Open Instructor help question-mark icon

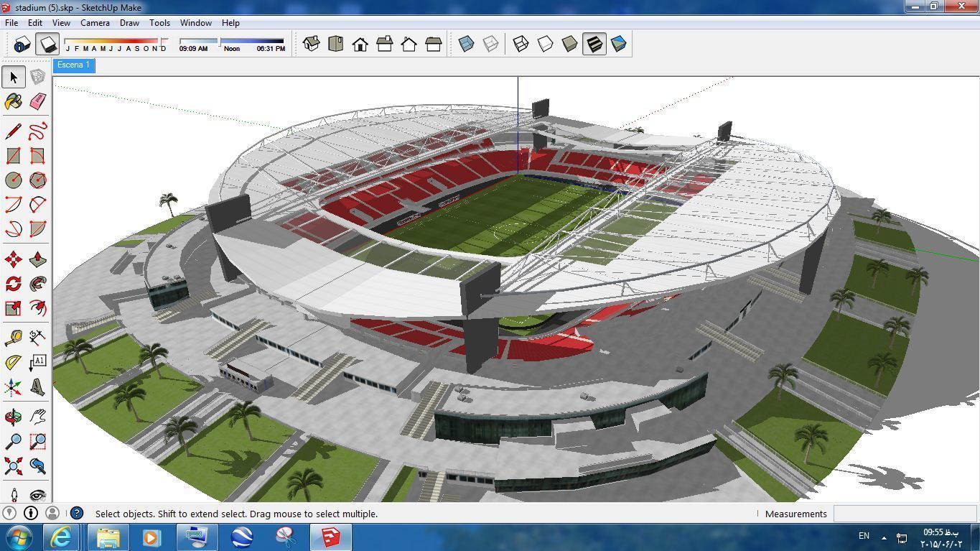[76, 514]
